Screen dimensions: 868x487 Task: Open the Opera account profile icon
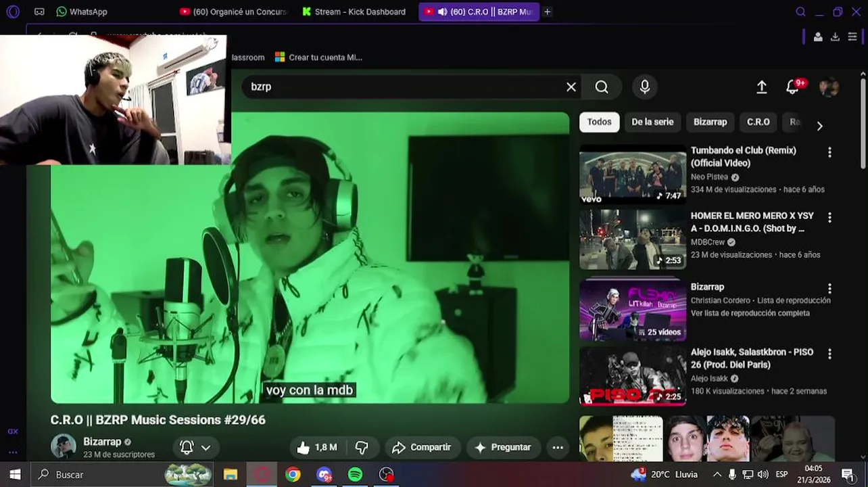pyautogui.click(x=818, y=37)
